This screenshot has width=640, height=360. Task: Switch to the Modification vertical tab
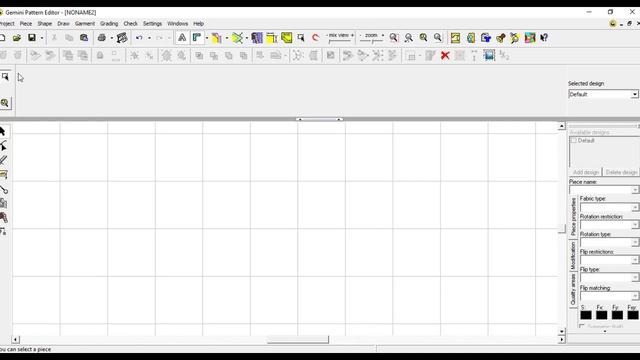pyautogui.click(x=573, y=255)
